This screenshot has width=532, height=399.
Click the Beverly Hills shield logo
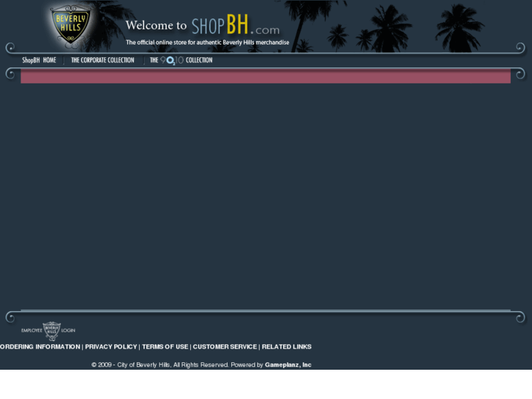(70, 26)
